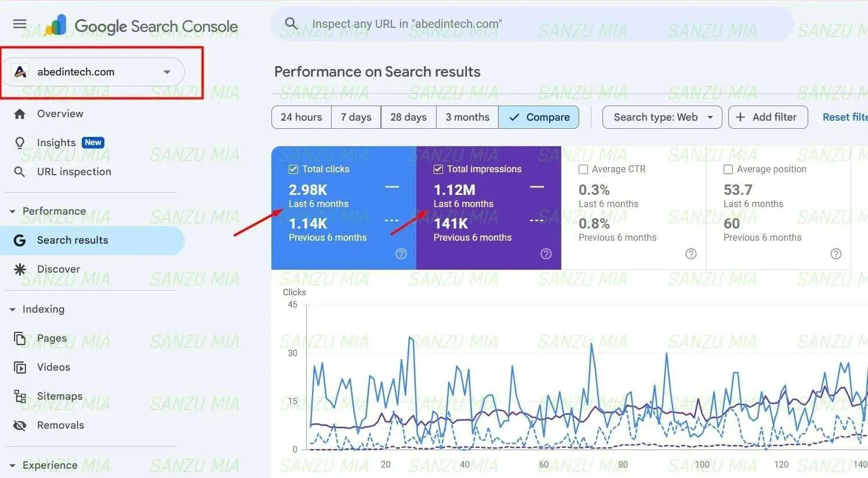The image size is (868, 478).
Task: Select the Overview home icon
Action: click(x=19, y=114)
